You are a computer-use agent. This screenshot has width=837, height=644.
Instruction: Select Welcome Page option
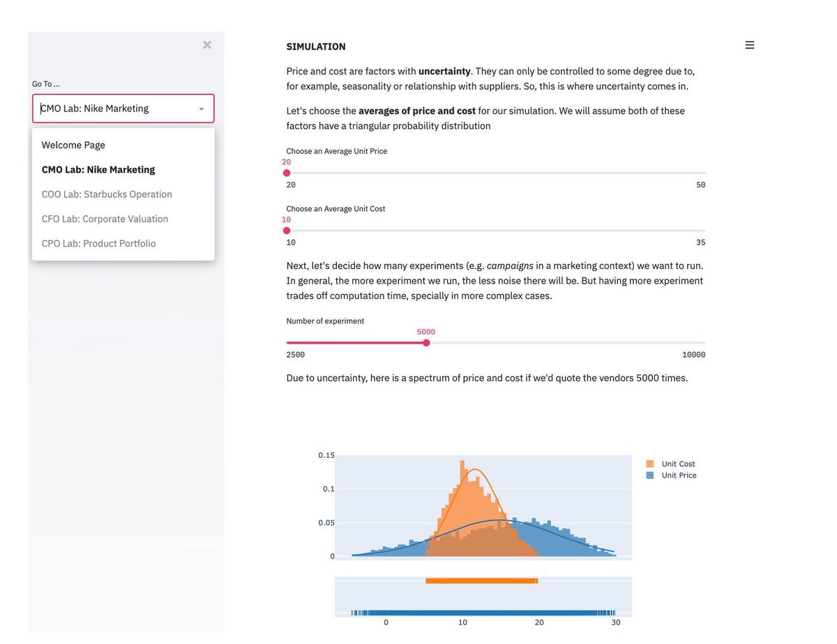123,145
